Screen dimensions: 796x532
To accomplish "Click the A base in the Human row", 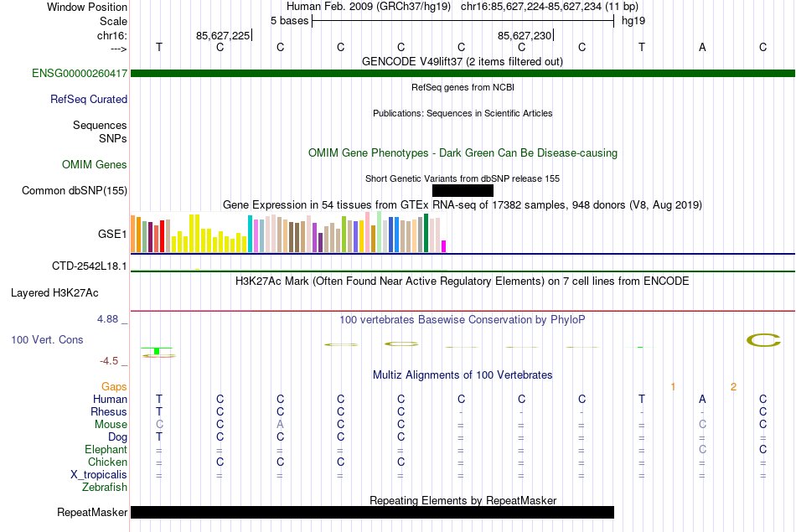I will (x=702, y=400).
